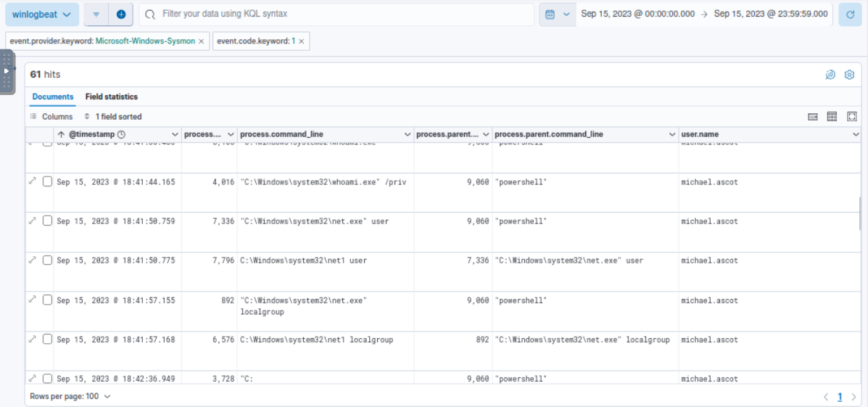Image resolution: width=868 pixels, height=407 pixels.
Task: Open the settings gear in hits panel
Action: 849,75
